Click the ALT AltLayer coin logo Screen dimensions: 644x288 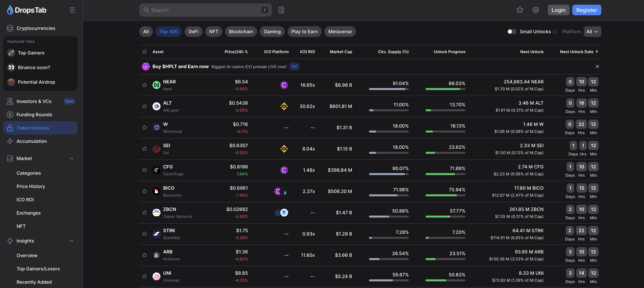click(157, 106)
